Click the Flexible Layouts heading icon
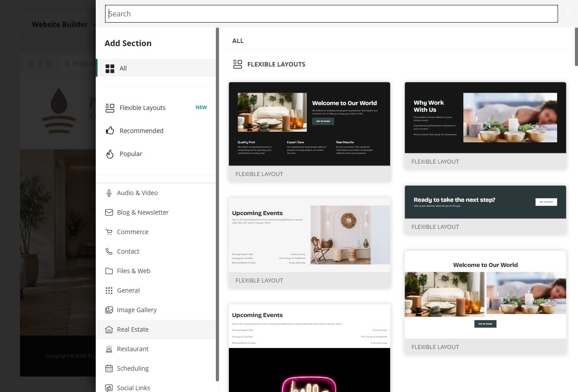The height and width of the screenshot is (392, 578). coord(238,64)
